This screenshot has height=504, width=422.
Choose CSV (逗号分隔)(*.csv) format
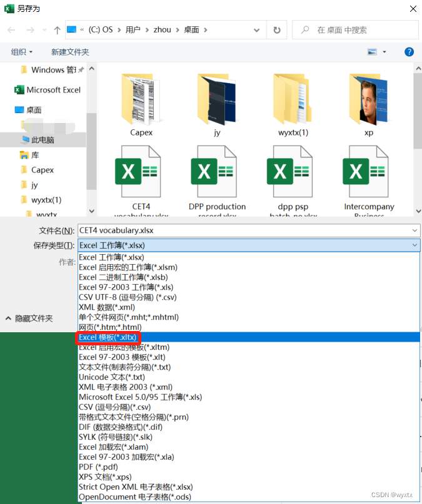249,407
